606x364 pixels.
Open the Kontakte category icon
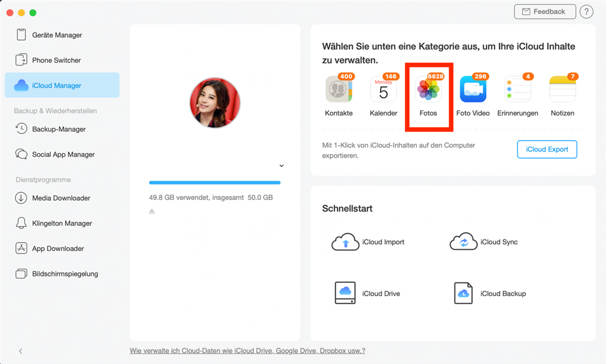[x=339, y=89]
